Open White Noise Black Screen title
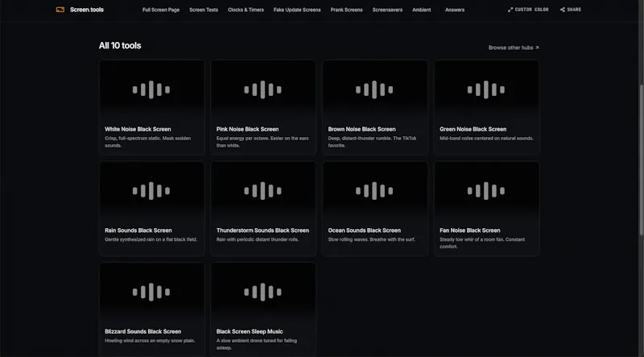The image size is (644, 357). pos(138,129)
